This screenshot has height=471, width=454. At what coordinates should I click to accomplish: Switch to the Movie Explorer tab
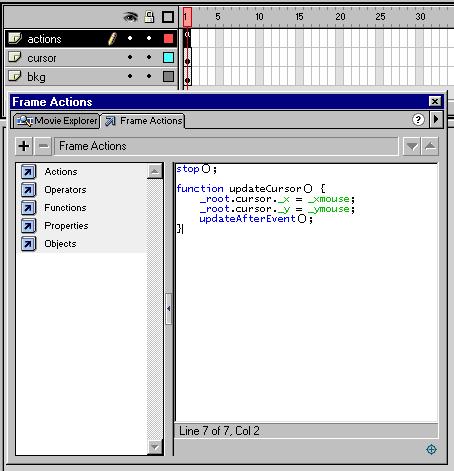[57, 120]
